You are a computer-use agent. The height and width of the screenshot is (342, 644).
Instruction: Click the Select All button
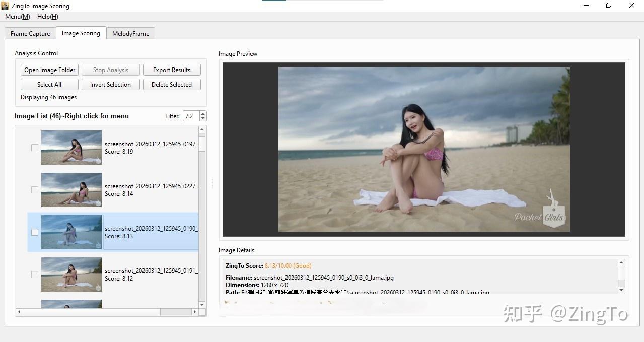(x=50, y=85)
